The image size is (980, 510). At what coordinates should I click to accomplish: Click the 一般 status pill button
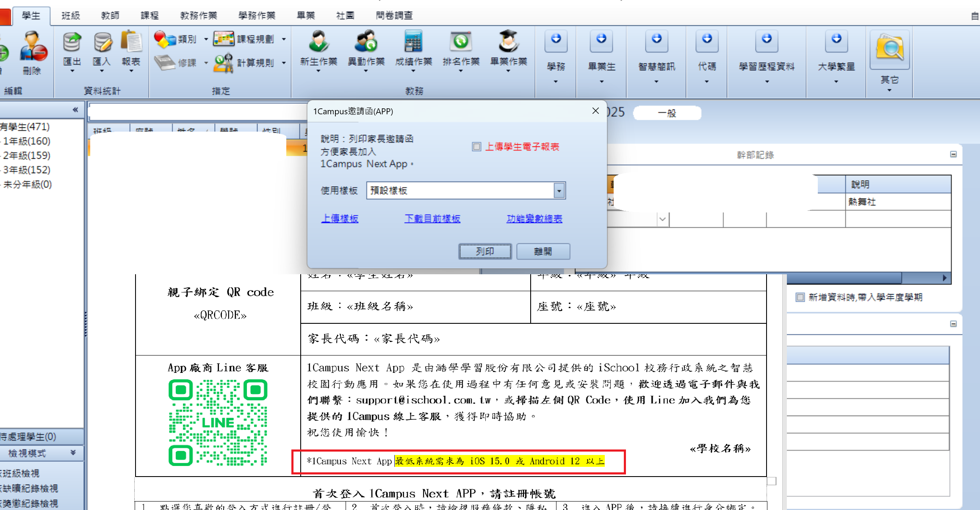[667, 113]
